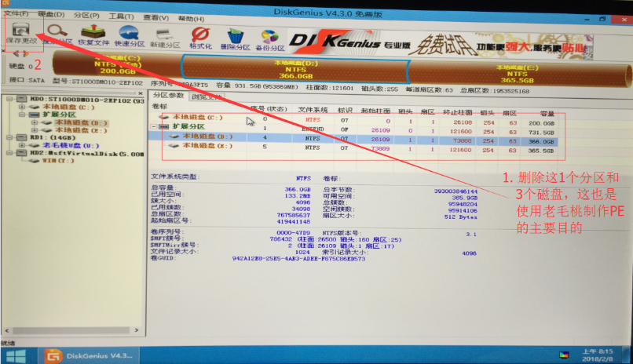Screen dimensions: 633x364
Task: Expand the 本地磁盘 (D:) tree node
Action: pos(35,122)
